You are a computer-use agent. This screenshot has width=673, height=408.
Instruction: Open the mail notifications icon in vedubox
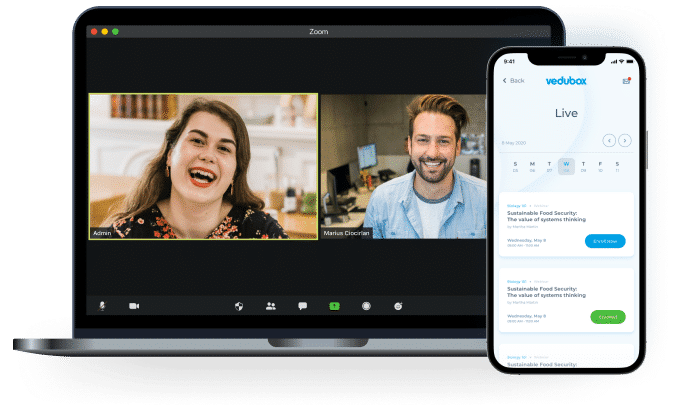626,80
